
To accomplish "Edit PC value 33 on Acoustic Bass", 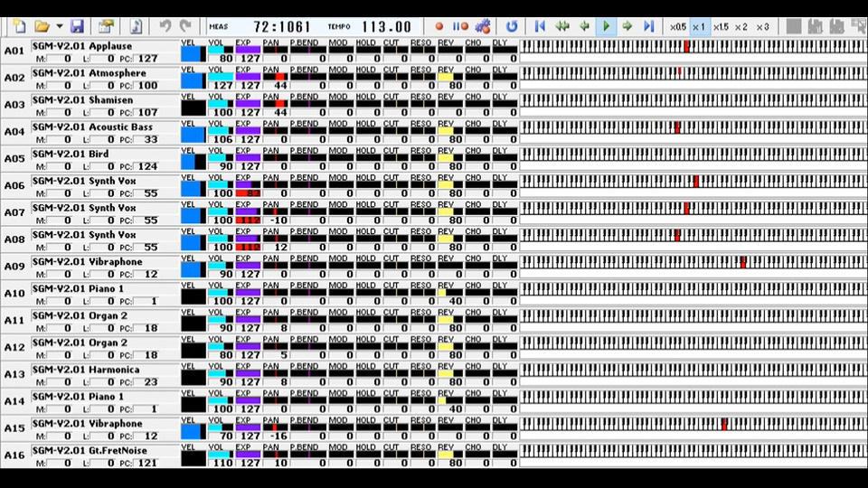I will (146, 139).
